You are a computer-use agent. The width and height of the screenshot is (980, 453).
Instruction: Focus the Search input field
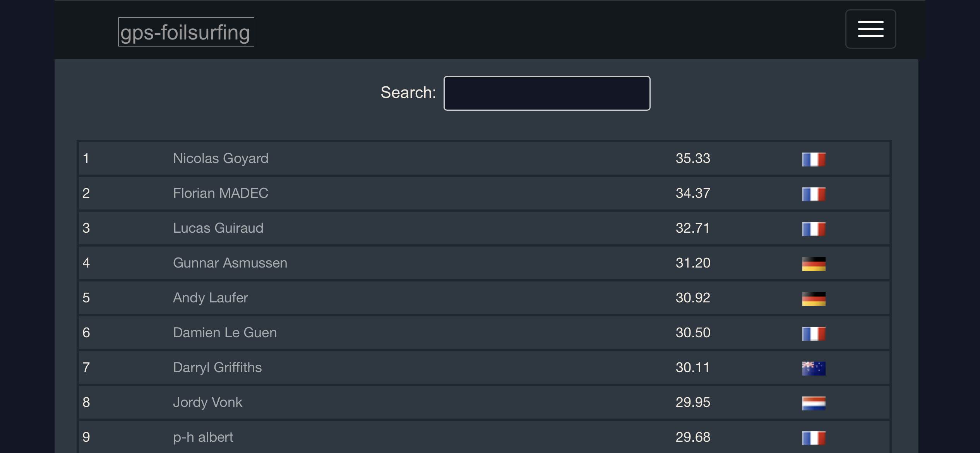pyautogui.click(x=547, y=93)
